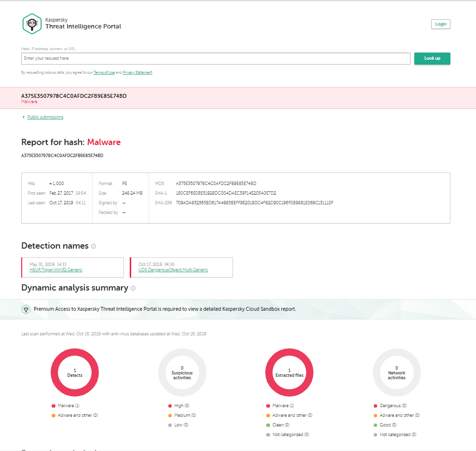Click the Oct 17, 2019 04:30 timestamp
Image resolution: width=476 pixels, height=451 pixels.
tap(156, 265)
